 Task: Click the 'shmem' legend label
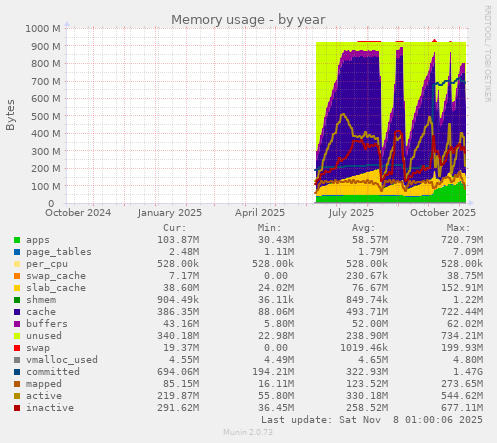41,300
